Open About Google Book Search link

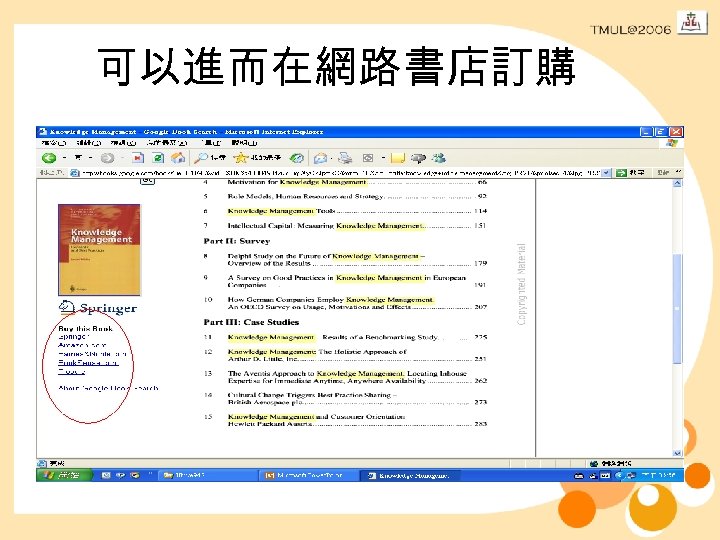(x=108, y=388)
